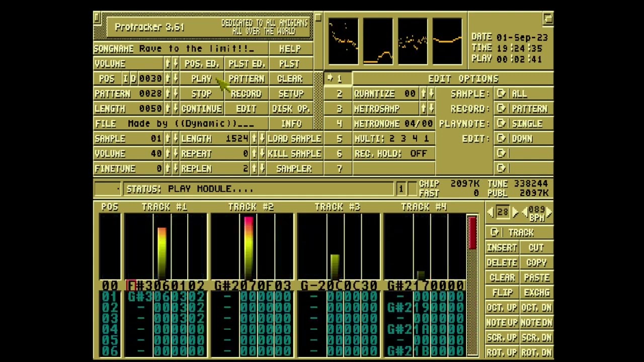Raise sample VOLUME 40 with up arrow
The image size is (644, 362).
click(x=167, y=154)
